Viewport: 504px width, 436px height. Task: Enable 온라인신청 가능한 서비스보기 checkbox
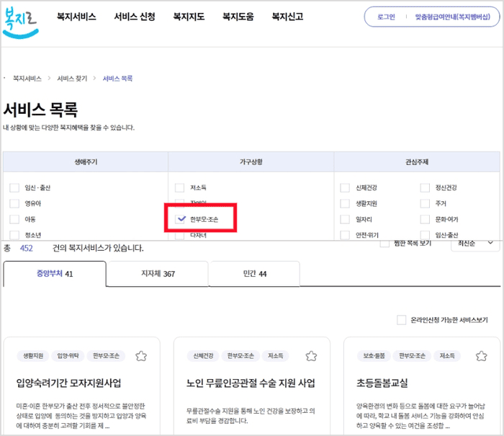pyautogui.click(x=402, y=320)
